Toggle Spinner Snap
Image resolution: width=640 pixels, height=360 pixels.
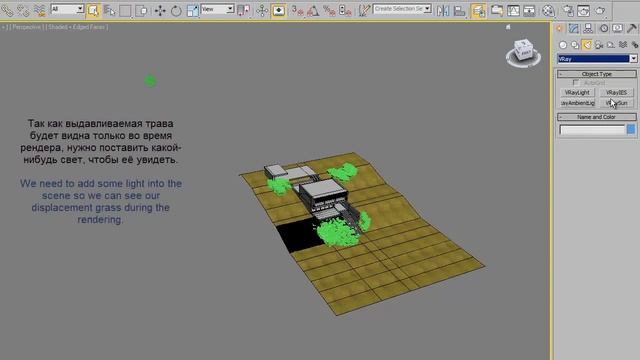coord(345,11)
